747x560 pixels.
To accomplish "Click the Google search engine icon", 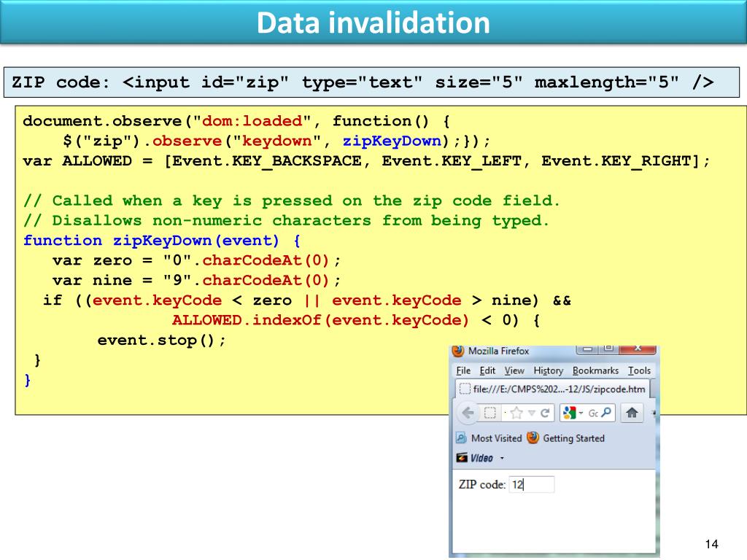I will 569,413.
